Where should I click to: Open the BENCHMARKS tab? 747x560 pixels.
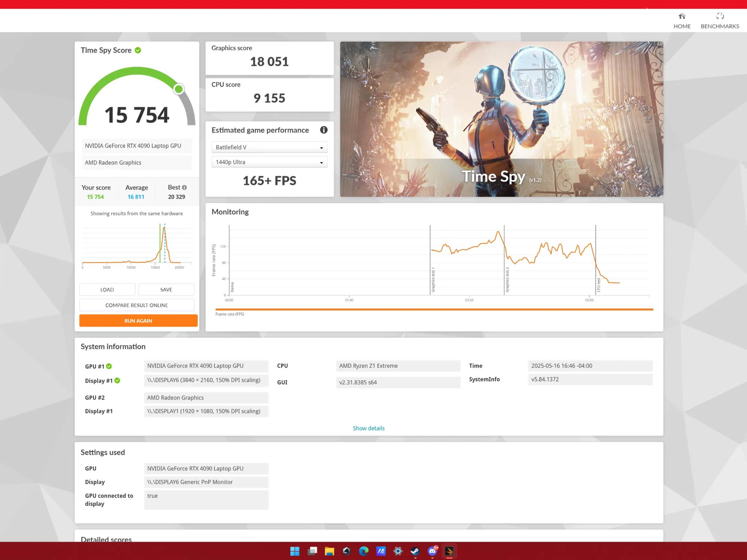[720, 21]
